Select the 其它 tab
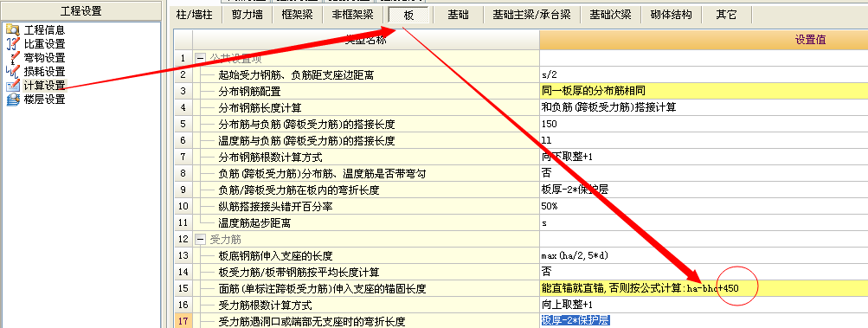868x328 pixels. click(x=726, y=15)
